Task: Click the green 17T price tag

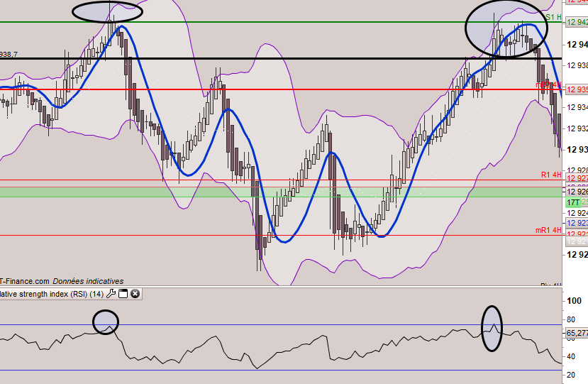Action: (572, 203)
